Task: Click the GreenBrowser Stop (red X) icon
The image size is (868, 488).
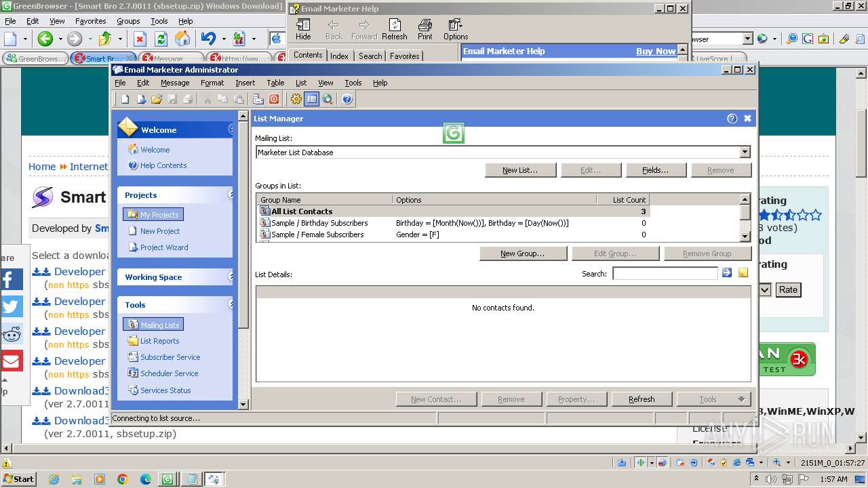Action: click(x=140, y=39)
